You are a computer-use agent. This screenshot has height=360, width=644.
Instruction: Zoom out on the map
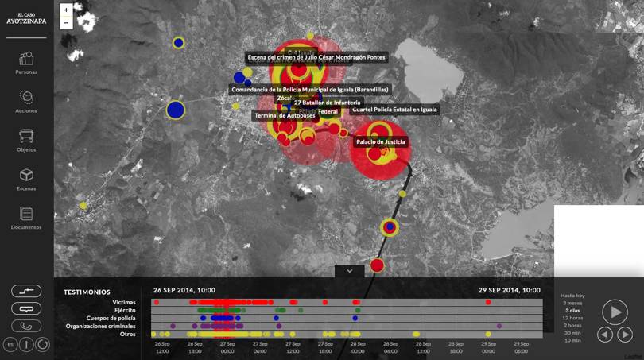click(66, 23)
